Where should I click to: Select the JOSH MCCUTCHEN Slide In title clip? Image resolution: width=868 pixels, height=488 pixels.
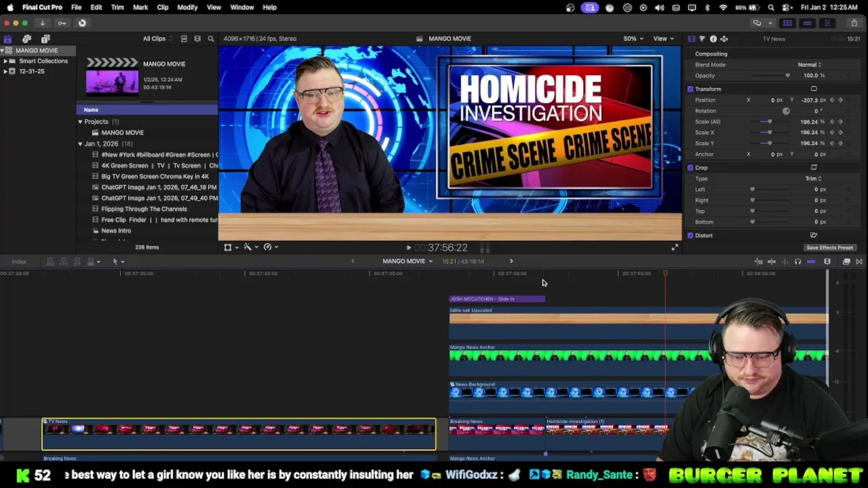pos(497,299)
